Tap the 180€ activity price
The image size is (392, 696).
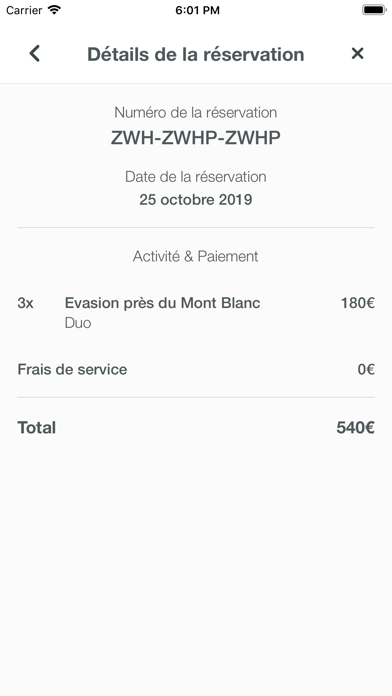[358, 303]
